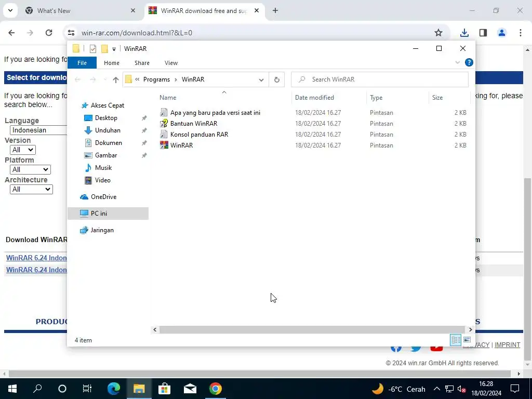Open Video folder in sidebar

coord(102,180)
